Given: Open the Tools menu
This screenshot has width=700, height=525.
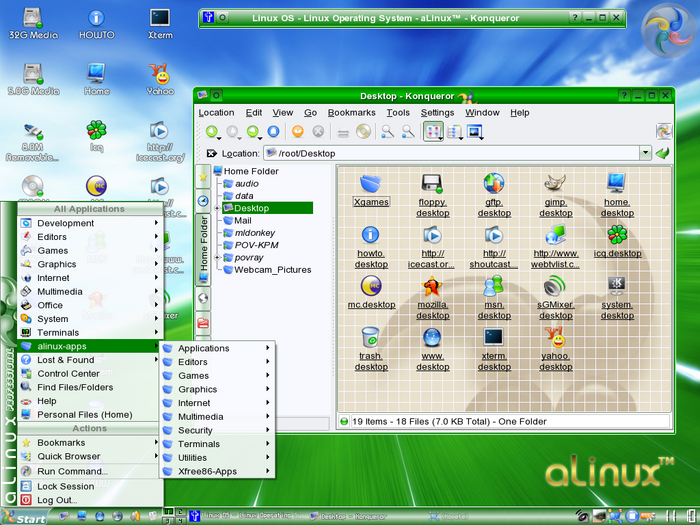Looking at the screenshot, I should [398, 112].
